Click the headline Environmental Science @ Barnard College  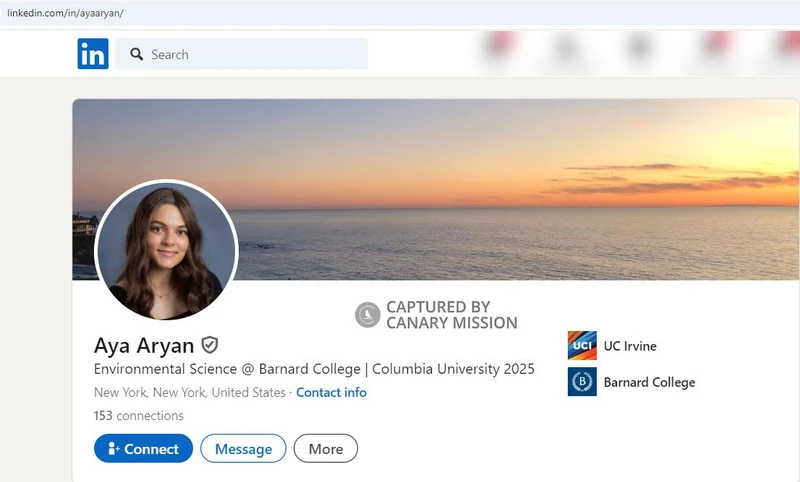point(314,369)
